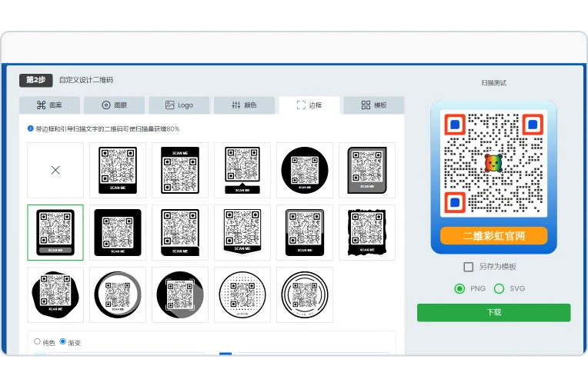
Task: Tick the 另存为模板 checkbox
Action: (469, 267)
